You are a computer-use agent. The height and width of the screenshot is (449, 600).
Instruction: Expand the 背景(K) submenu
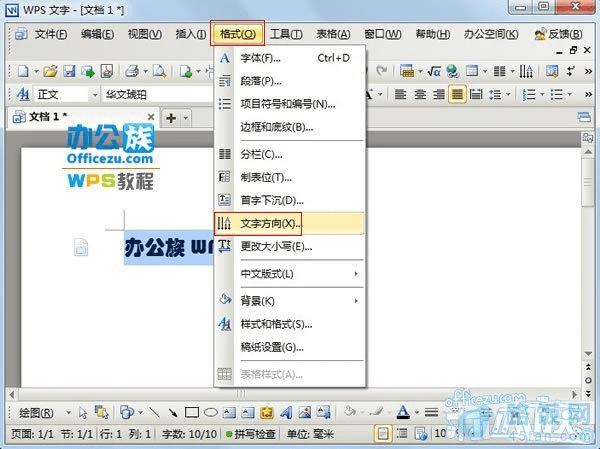[x=289, y=301]
